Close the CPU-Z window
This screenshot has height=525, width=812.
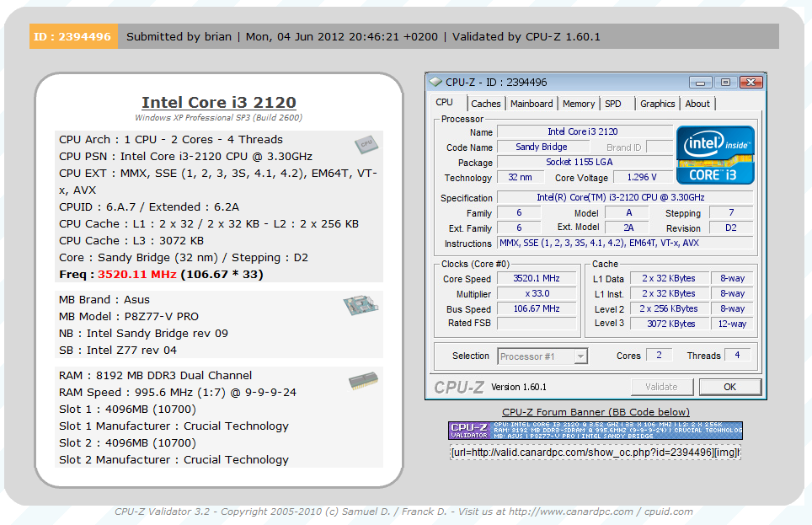pyautogui.click(x=751, y=83)
